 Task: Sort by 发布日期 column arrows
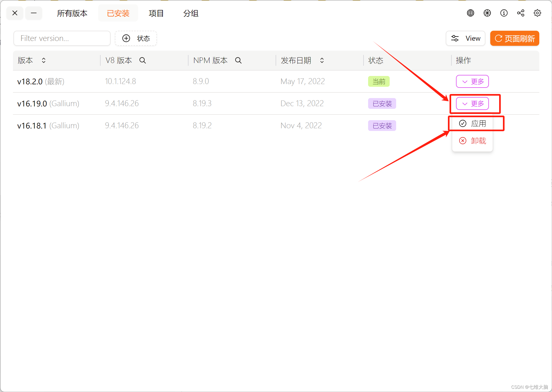coord(322,60)
